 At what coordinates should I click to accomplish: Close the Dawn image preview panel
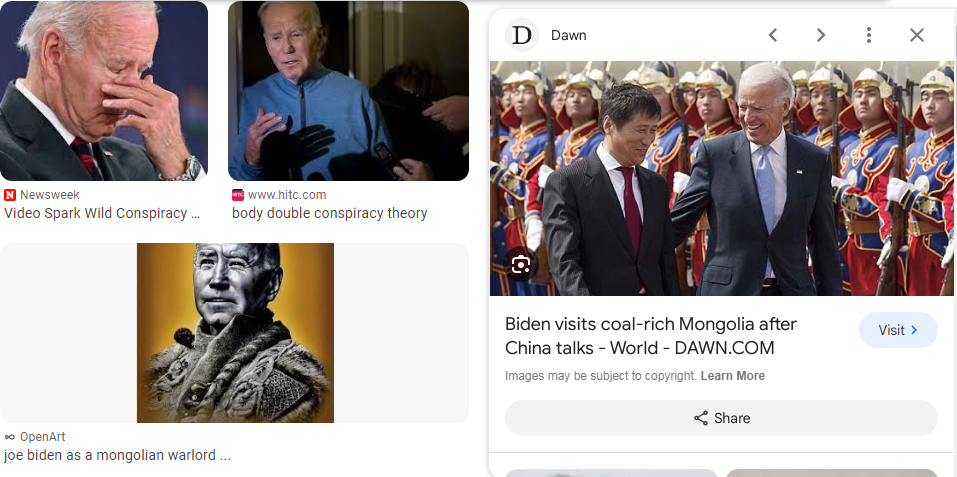[917, 35]
